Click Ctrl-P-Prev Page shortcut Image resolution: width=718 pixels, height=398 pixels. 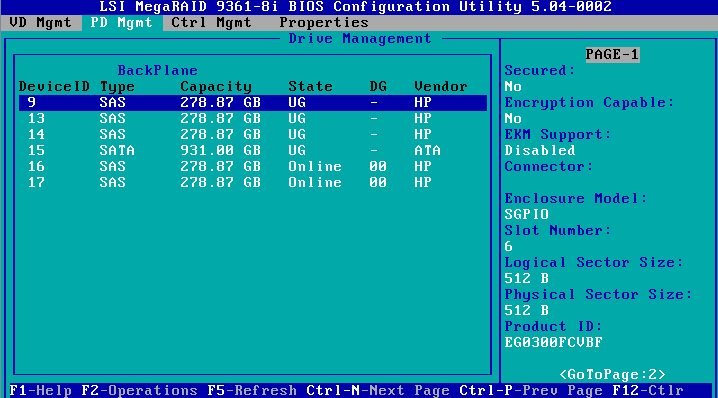pos(531,391)
